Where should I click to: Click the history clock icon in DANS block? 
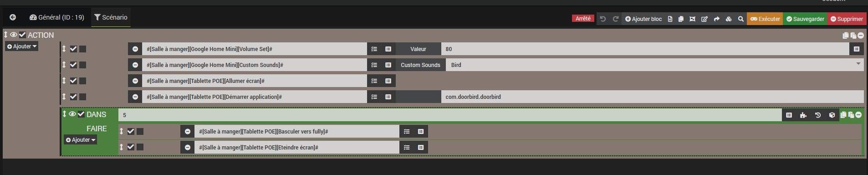pyautogui.click(x=818, y=115)
